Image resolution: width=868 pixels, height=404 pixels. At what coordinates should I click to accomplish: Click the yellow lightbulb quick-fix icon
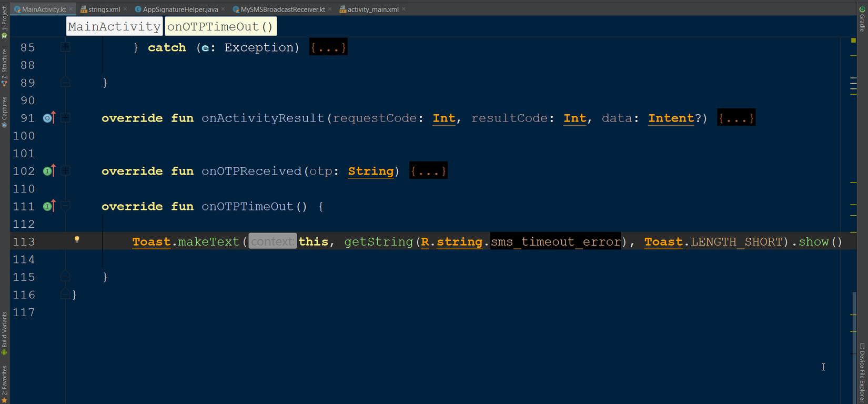point(77,239)
